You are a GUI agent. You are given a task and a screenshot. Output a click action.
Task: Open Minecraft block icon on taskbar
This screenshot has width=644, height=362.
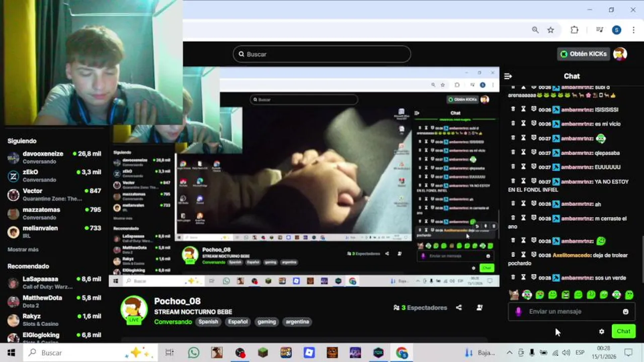[x=263, y=352]
